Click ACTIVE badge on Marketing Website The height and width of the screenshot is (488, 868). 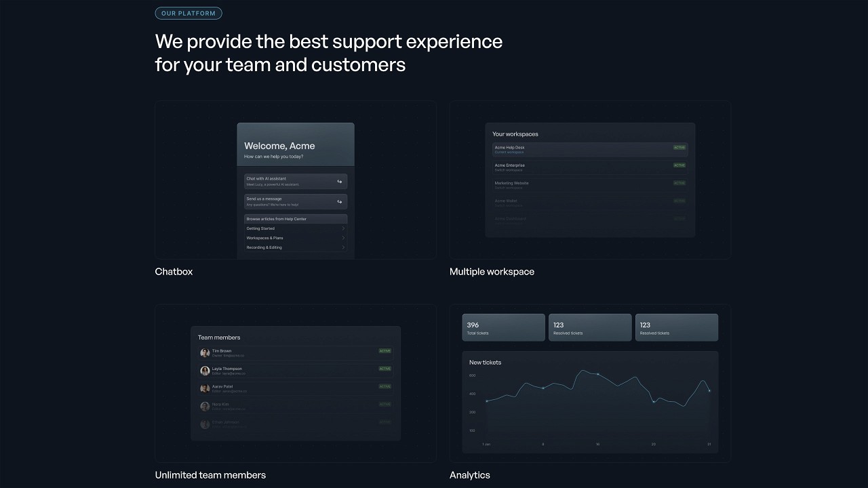coord(679,183)
